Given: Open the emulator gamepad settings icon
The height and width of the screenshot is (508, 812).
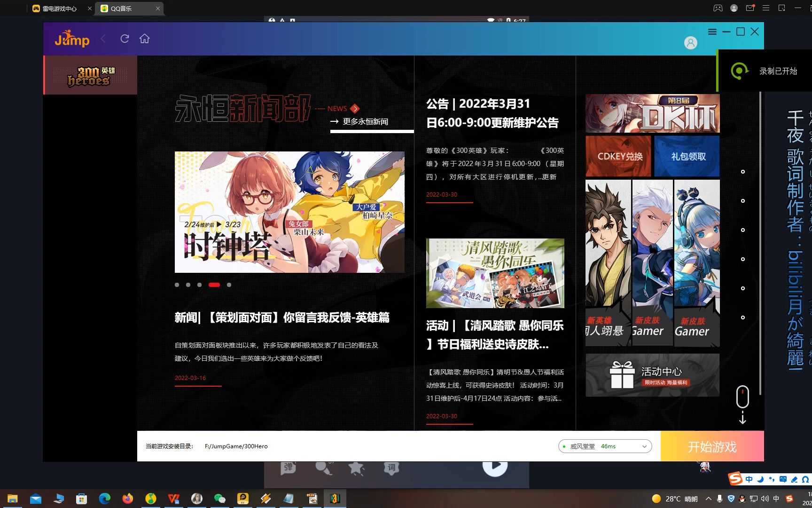Looking at the screenshot, I should (718, 8).
